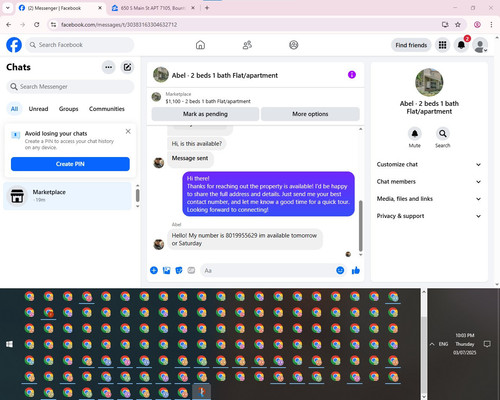Expand the Customize chat section
This screenshot has height=400, width=500.
(429, 164)
